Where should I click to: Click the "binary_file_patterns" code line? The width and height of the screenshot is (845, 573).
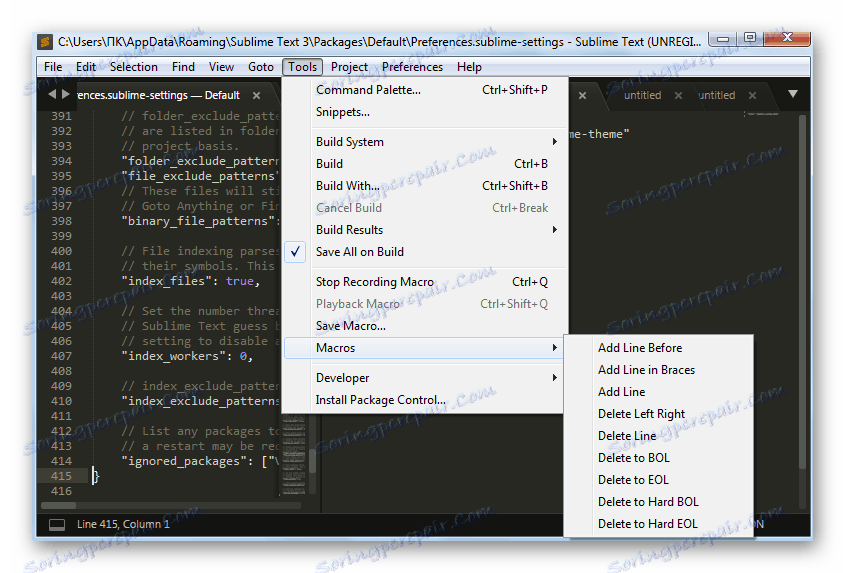(x=200, y=221)
